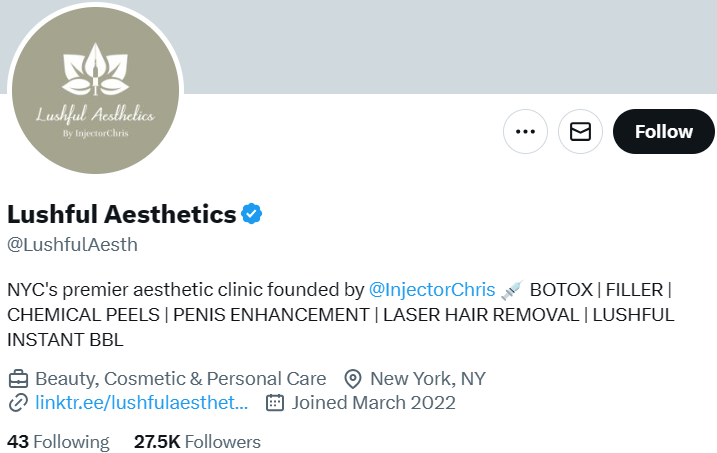Click the calendar joined-date icon
The width and height of the screenshot is (717, 453).
(x=275, y=403)
